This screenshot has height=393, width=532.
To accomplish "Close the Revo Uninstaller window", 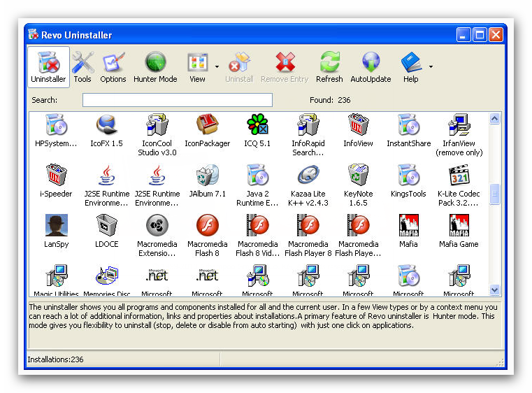I will pos(496,35).
